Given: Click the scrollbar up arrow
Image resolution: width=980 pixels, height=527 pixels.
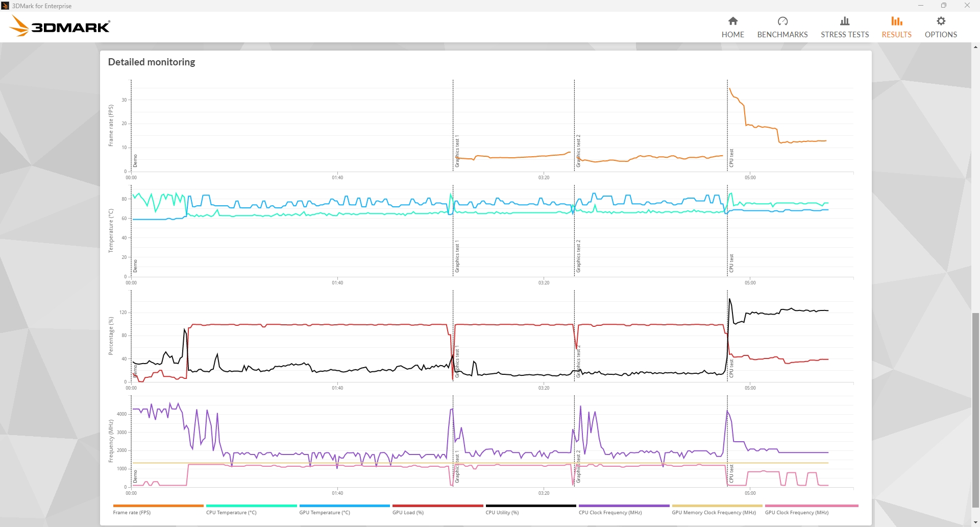Looking at the screenshot, I should pyautogui.click(x=975, y=47).
